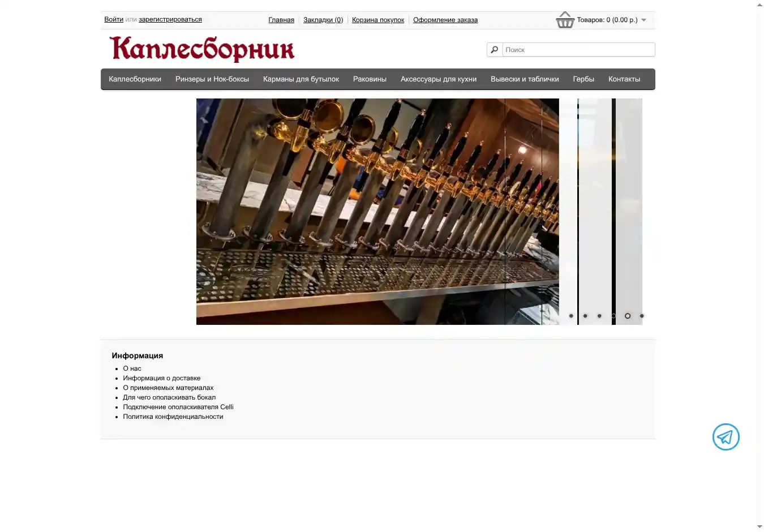Expand the cart dropdown arrow

pyautogui.click(x=643, y=20)
